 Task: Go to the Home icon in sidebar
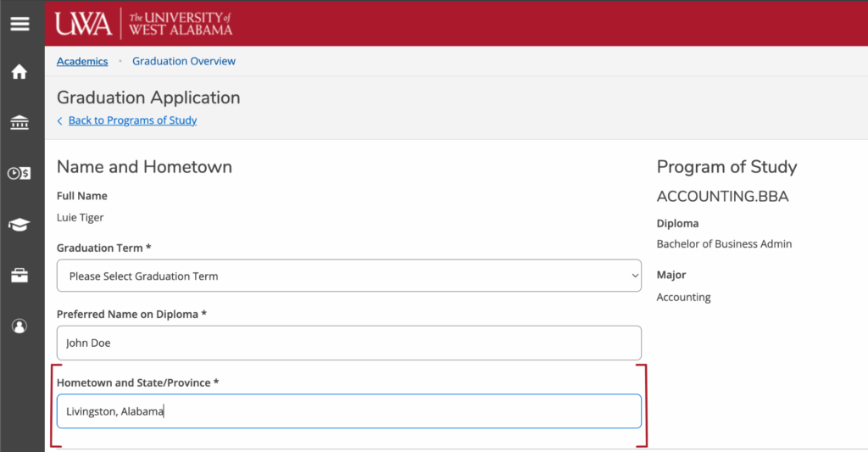click(x=19, y=73)
